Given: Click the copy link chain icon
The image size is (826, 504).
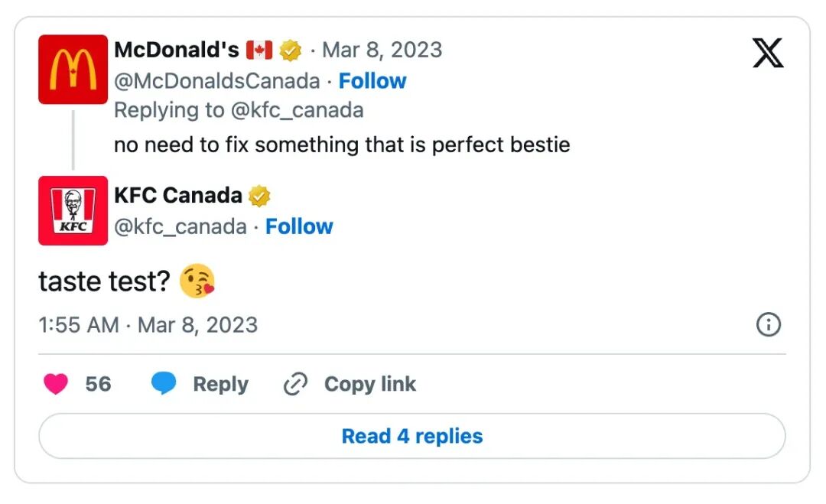Looking at the screenshot, I should pyautogui.click(x=295, y=384).
